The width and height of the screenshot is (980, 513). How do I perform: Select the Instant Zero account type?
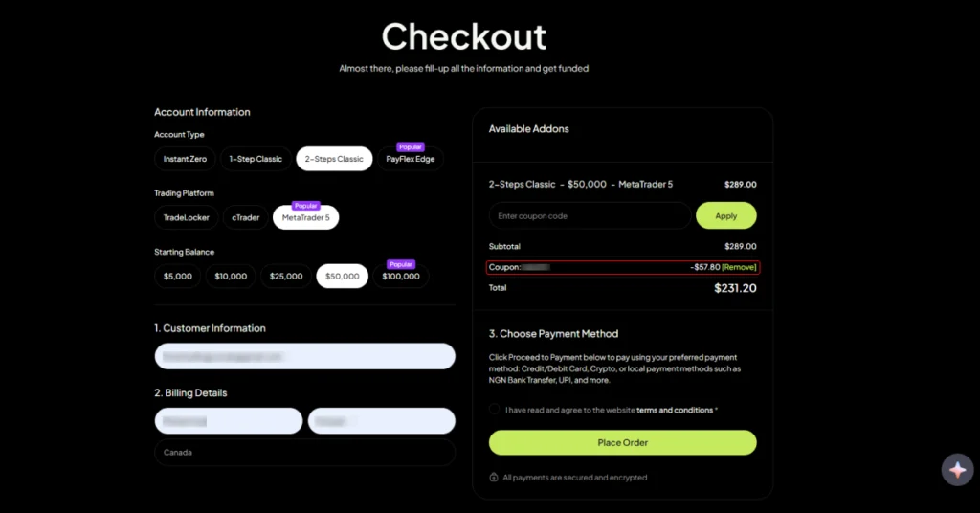coord(185,159)
